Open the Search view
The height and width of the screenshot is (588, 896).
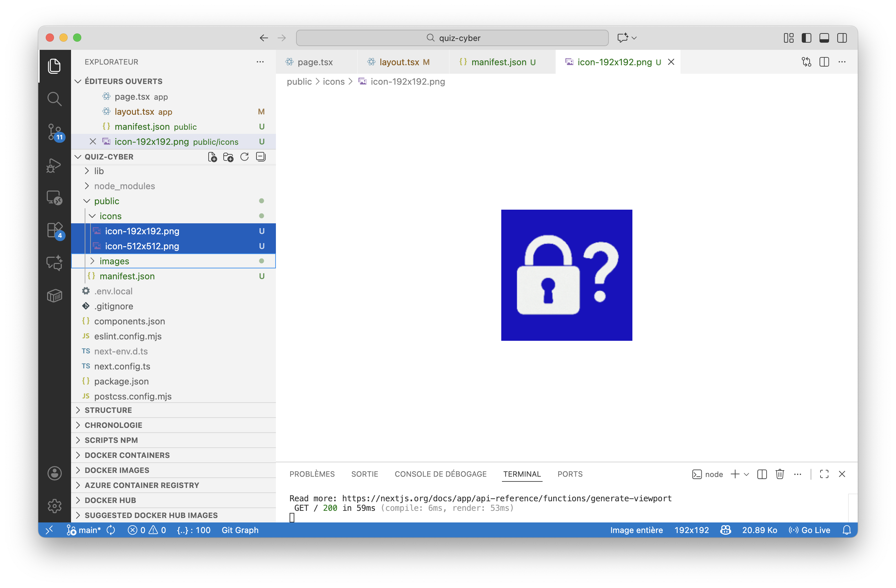click(55, 99)
